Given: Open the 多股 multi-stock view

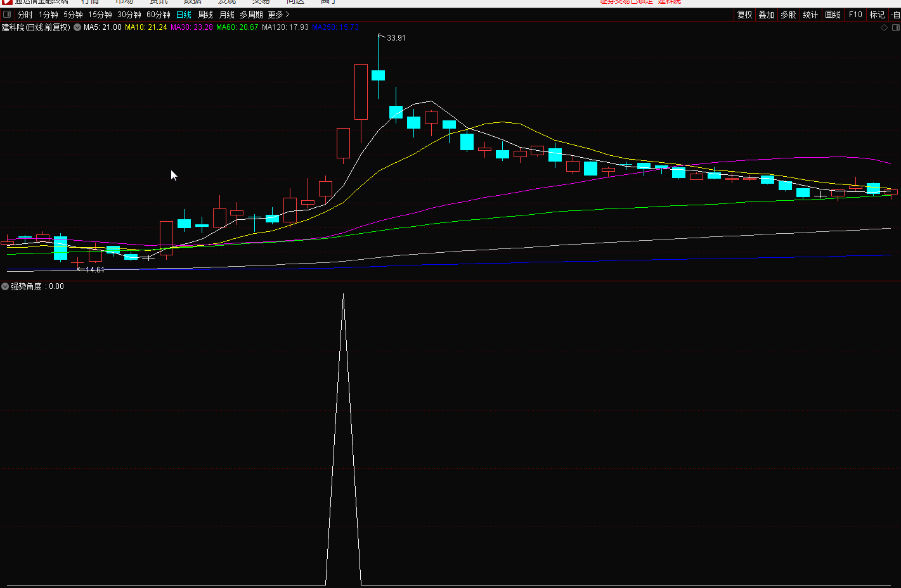Looking at the screenshot, I should [788, 15].
